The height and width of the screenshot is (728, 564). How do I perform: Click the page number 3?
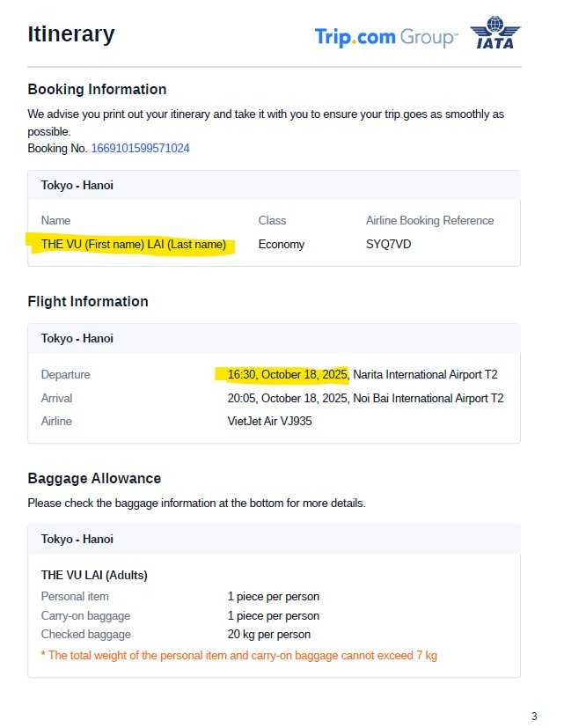(534, 716)
